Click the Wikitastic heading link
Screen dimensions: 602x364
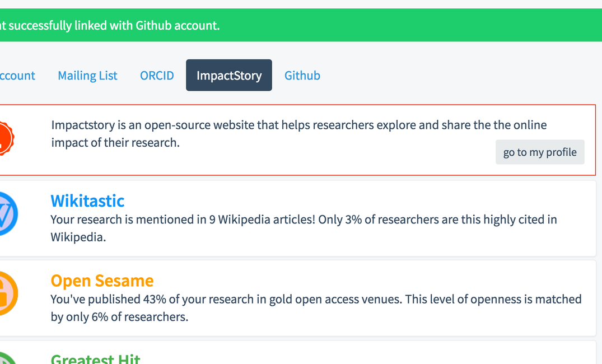click(x=87, y=200)
